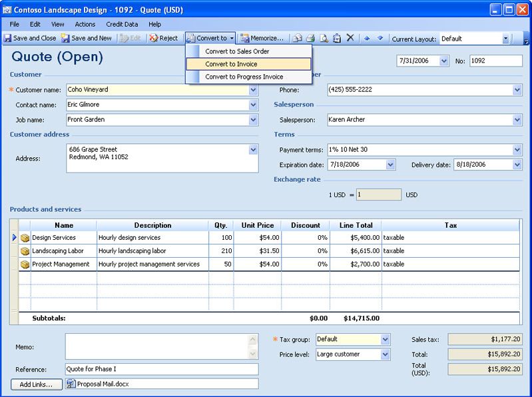This screenshot has height=397, width=532.
Task: Click the Reference field Quote for Phase I
Action: click(x=162, y=369)
